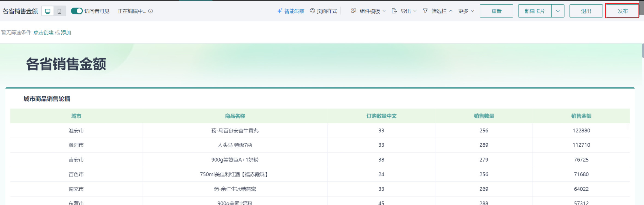Open 页面样式 palette icon
This screenshot has width=644, height=205.
(312, 11)
